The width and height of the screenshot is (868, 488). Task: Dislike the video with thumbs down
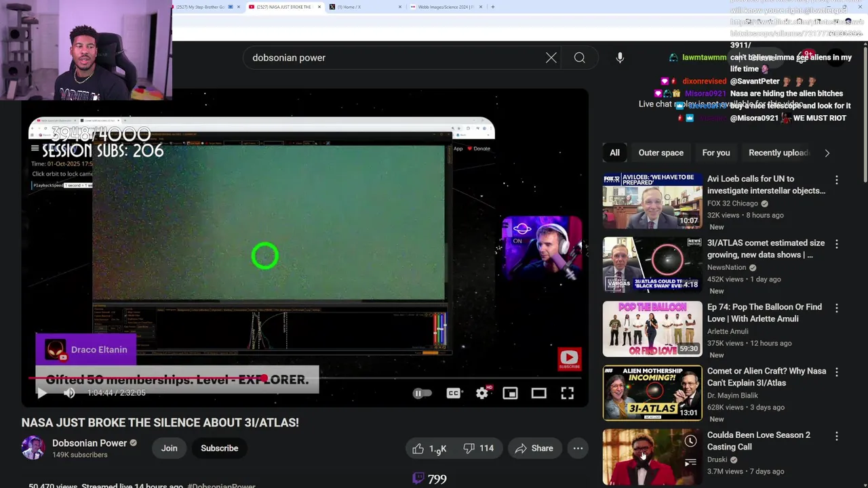tap(479, 448)
